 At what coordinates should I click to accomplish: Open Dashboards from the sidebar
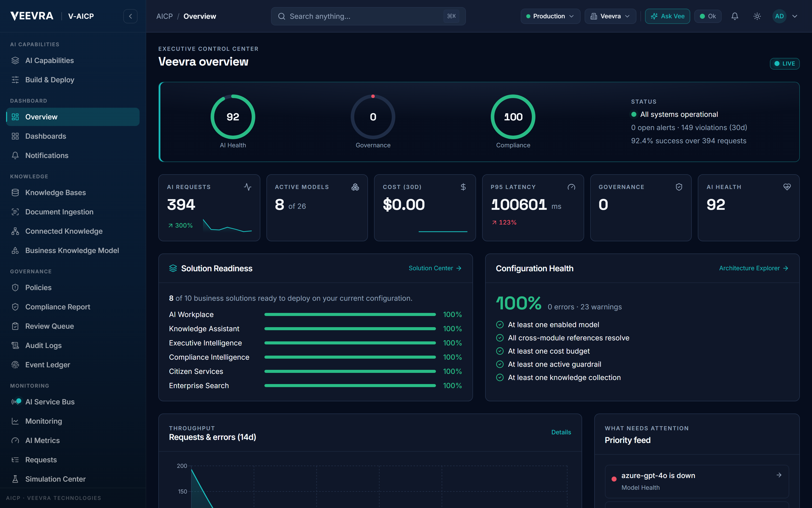coord(73,136)
